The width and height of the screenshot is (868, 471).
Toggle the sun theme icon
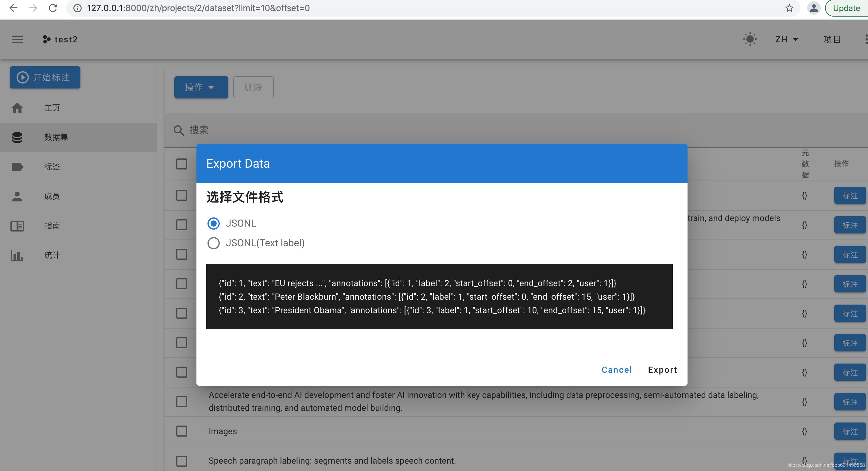click(x=750, y=39)
